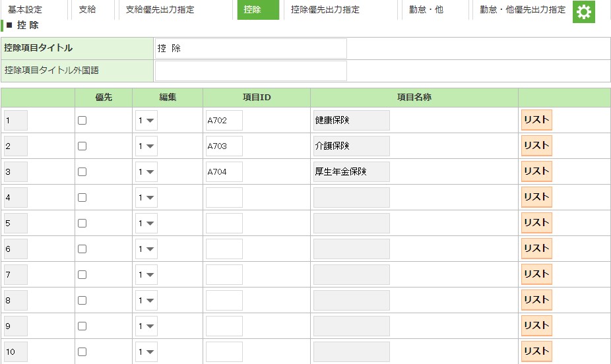Click the 控除項目タイトル input field

point(251,48)
